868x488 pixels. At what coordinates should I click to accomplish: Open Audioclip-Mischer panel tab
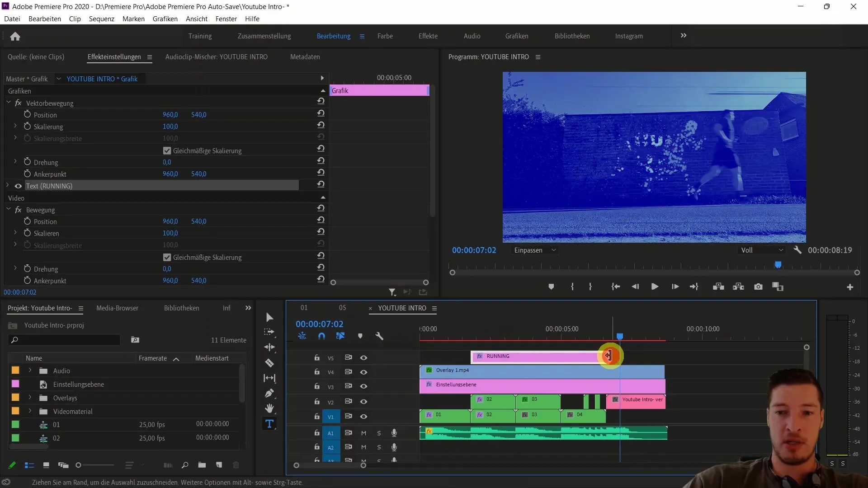[x=217, y=57]
